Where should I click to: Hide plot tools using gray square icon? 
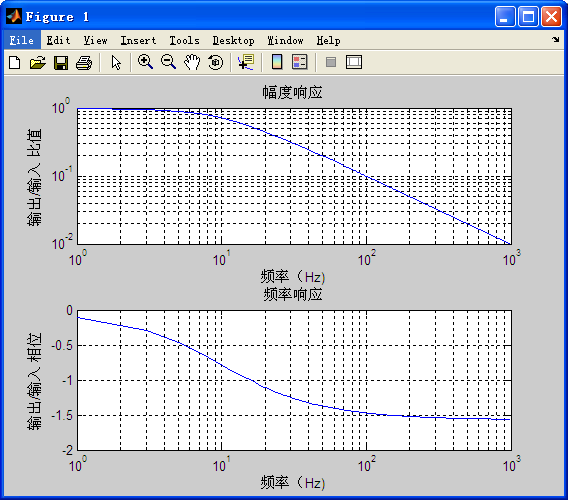(331, 62)
